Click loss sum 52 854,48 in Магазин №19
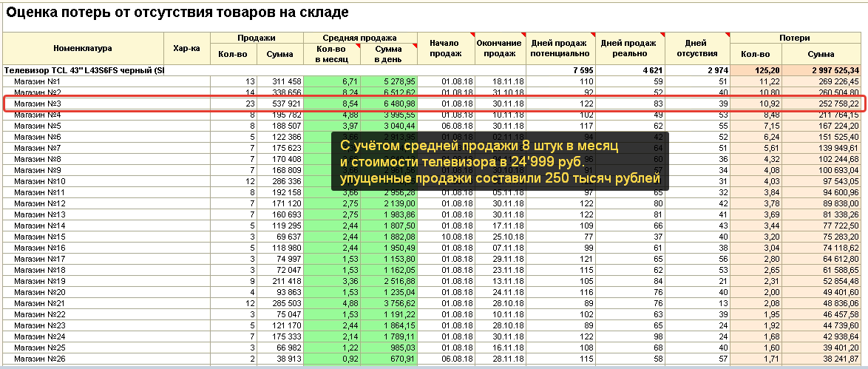Screen dimensions: 868x369 click(x=841, y=281)
